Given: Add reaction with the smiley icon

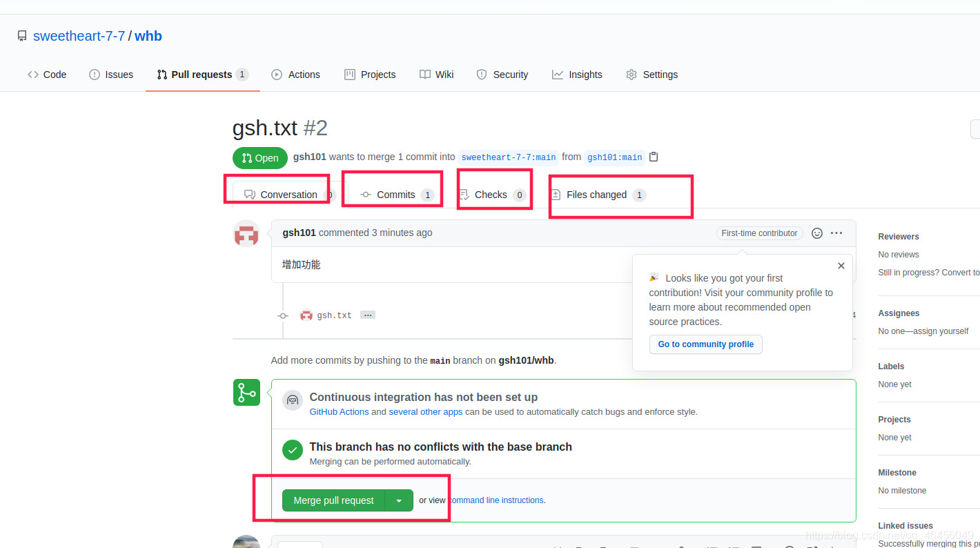Looking at the screenshot, I should [x=817, y=233].
